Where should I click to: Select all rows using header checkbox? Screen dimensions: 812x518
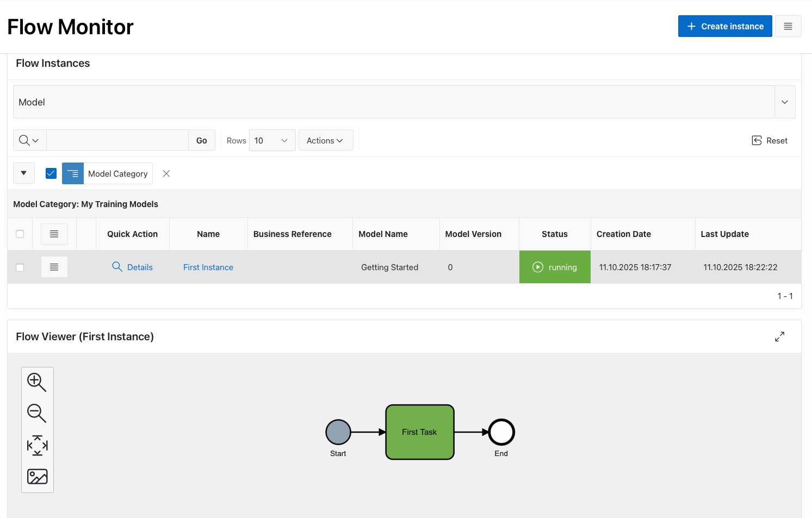coord(20,234)
